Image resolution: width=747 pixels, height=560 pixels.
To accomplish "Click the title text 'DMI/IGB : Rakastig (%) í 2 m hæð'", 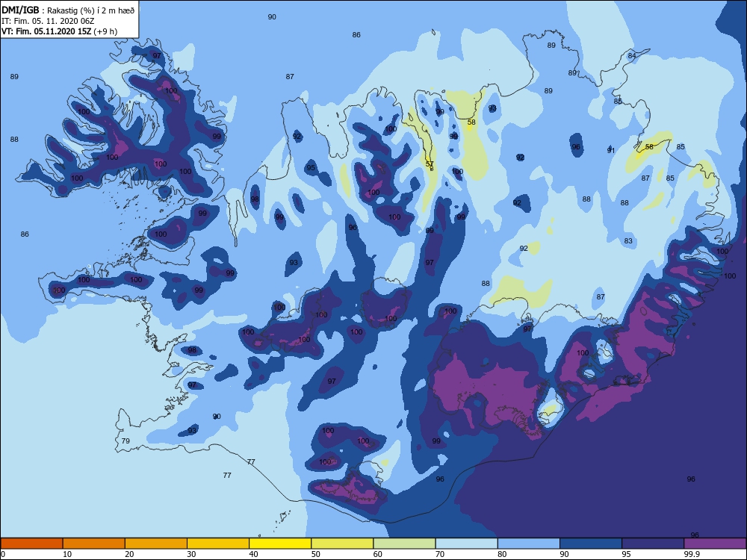I will 68,10.
